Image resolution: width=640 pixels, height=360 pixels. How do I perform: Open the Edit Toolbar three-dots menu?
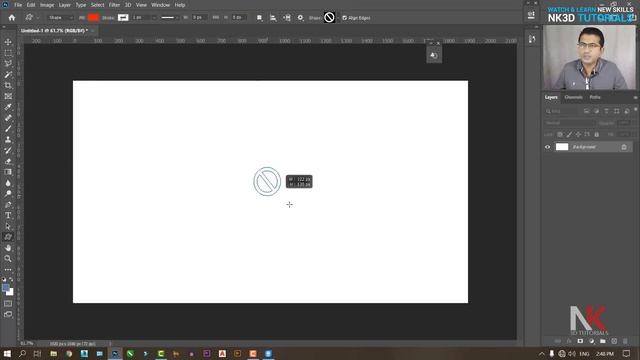[8, 269]
